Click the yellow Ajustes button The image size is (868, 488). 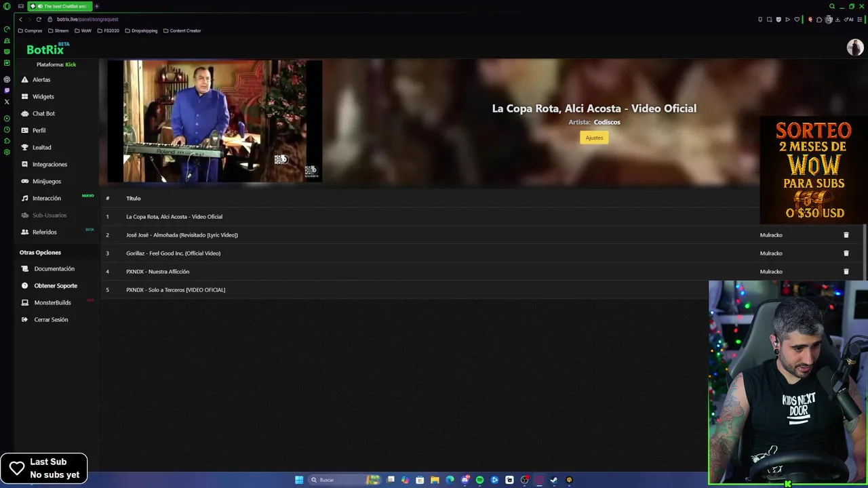(594, 138)
